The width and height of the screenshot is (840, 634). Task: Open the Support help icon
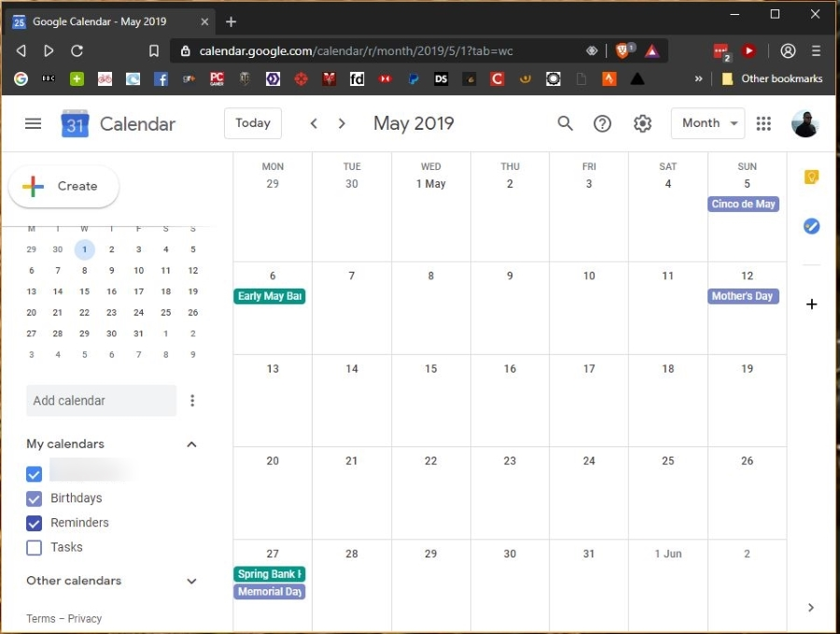tap(602, 124)
